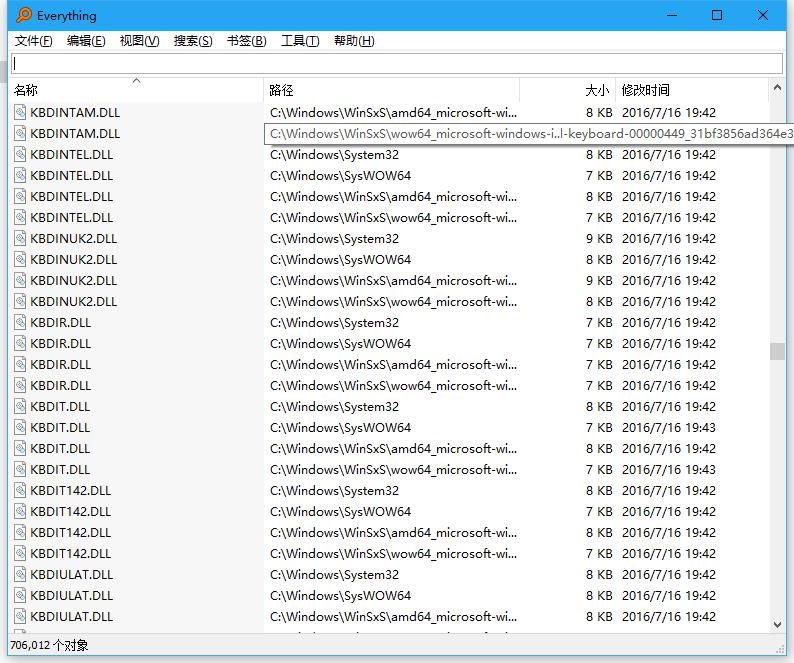This screenshot has width=794, height=663.
Task: Click file icon of KBDIR.DLL in System32
Action: 20,323
